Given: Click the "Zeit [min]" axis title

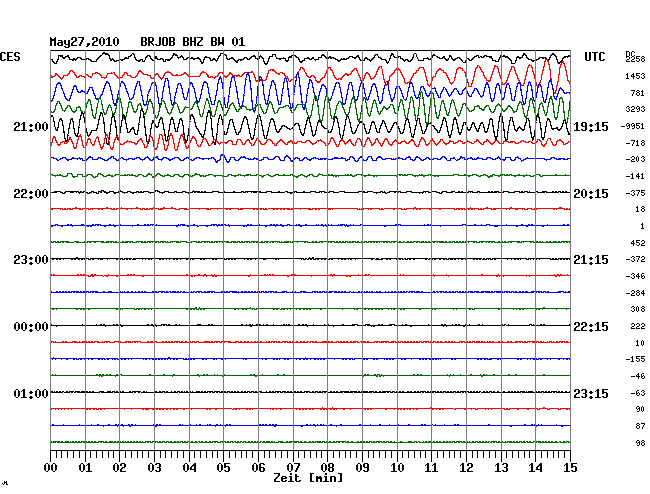Looking at the screenshot, I should pyautogui.click(x=308, y=478).
